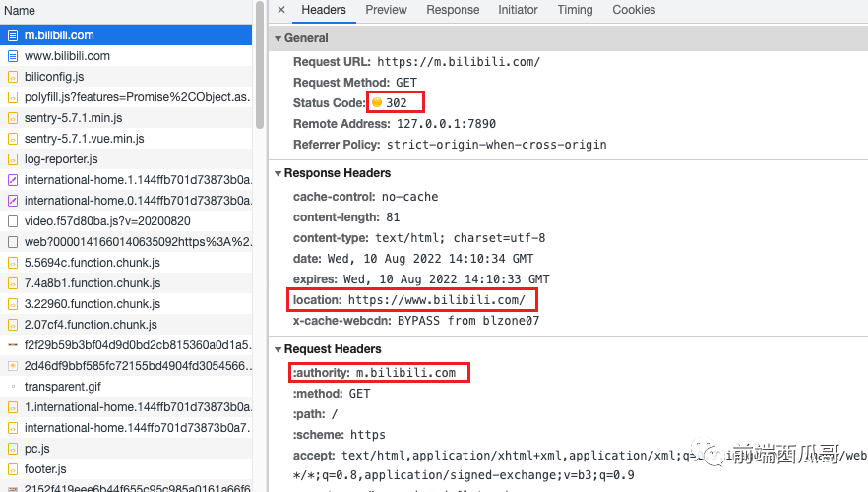Click the script icon beside 2.07cf4.function.chunk.js
This screenshot has width=868, height=492.
[12, 325]
